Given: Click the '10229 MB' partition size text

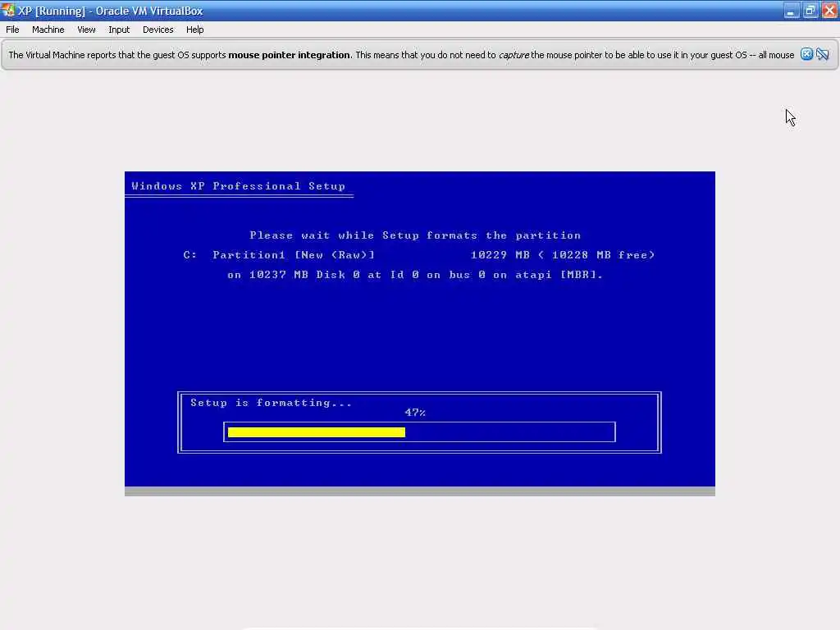Looking at the screenshot, I should (x=500, y=255).
